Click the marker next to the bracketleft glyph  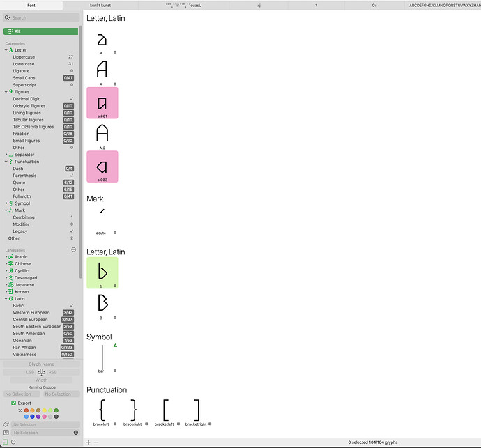tap(178, 424)
